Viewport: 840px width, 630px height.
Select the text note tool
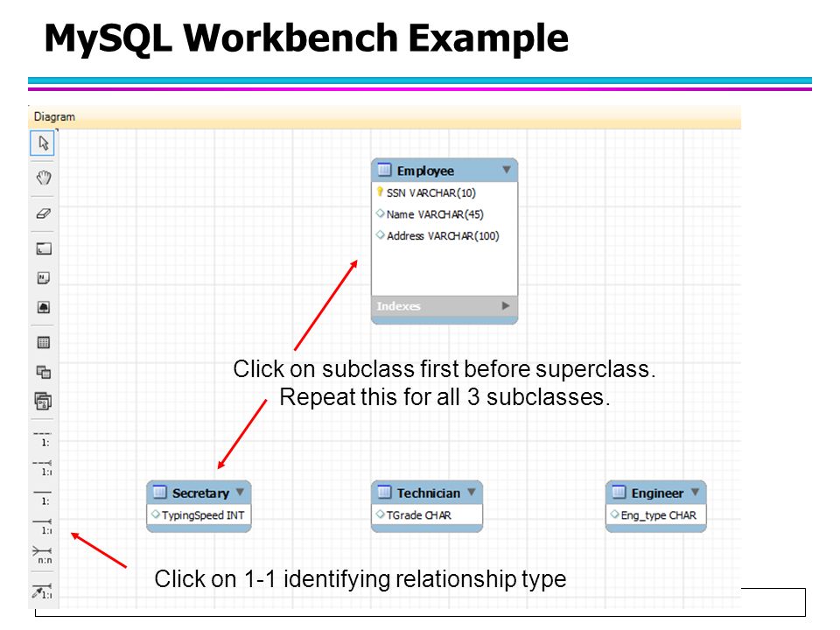coord(44,278)
